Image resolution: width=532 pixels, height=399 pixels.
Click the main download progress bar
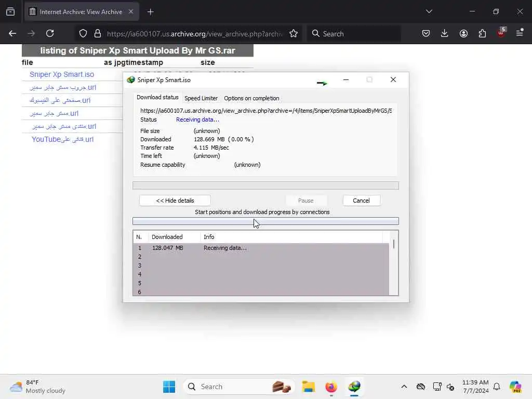(x=265, y=185)
